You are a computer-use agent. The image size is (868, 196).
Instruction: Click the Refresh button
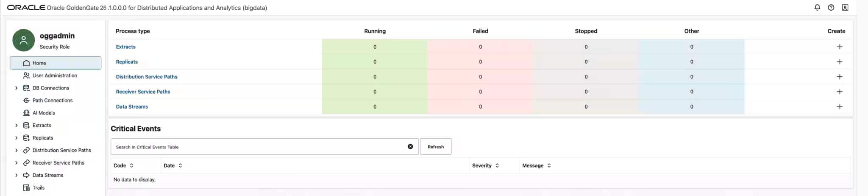[x=435, y=146]
